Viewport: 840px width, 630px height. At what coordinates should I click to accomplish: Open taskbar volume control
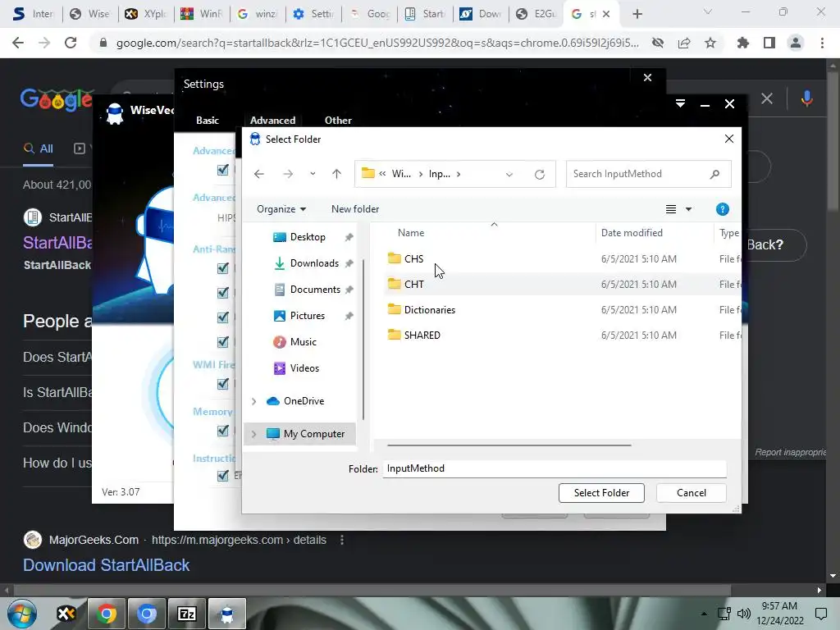click(743, 614)
